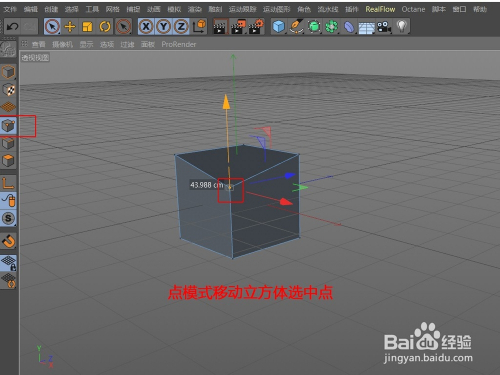Open the Subdivision Surface generators palette
The height and width of the screenshot is (375, 500).
tap(314, 26)
